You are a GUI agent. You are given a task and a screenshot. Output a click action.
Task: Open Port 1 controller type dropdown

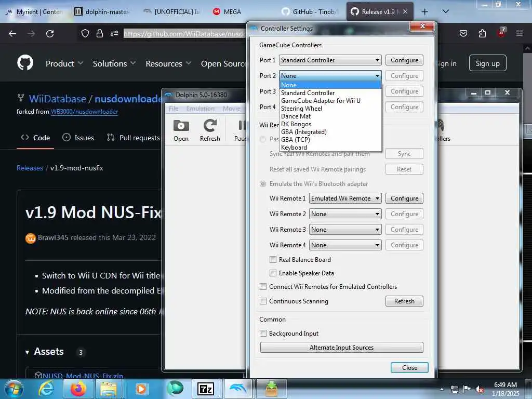pyautogui.click(x=330, y=60)
